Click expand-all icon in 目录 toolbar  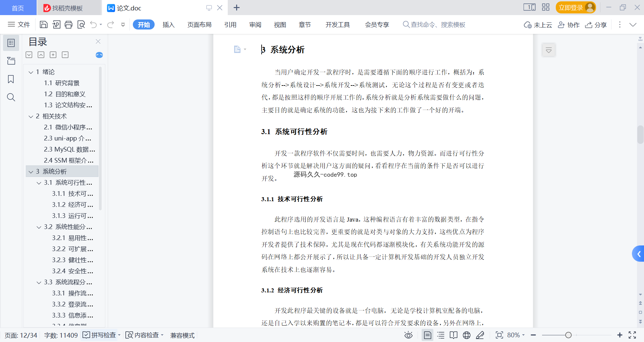point(29,55)
